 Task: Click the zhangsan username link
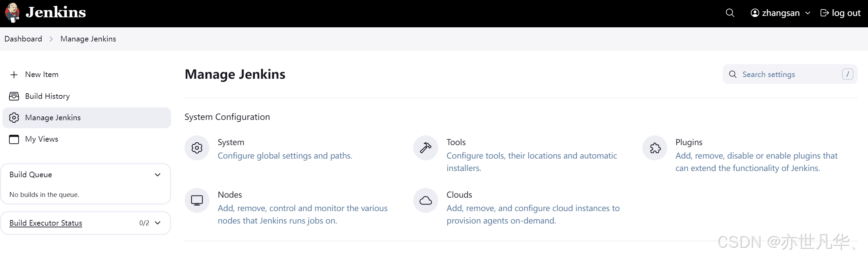coord(781,13)
